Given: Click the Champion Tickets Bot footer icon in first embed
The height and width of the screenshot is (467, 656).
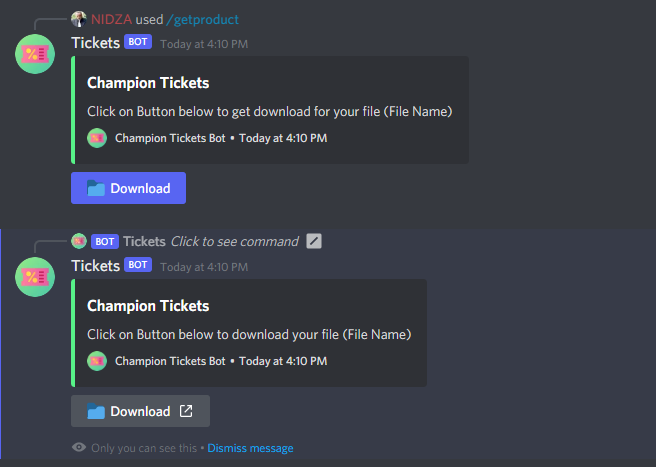Looking at the screenshot, I should coord(97,138).
